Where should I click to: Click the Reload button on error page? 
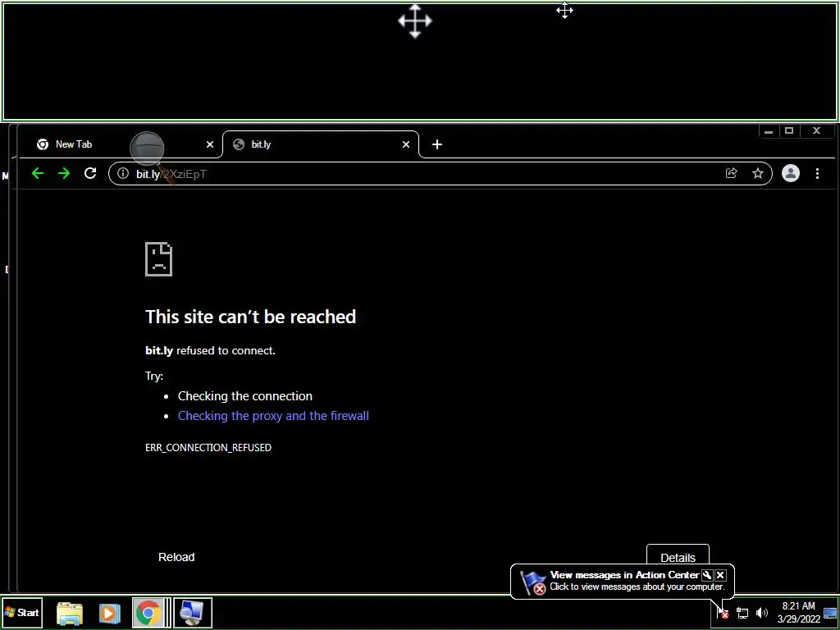pyautogui.click(x=176, y=557)
